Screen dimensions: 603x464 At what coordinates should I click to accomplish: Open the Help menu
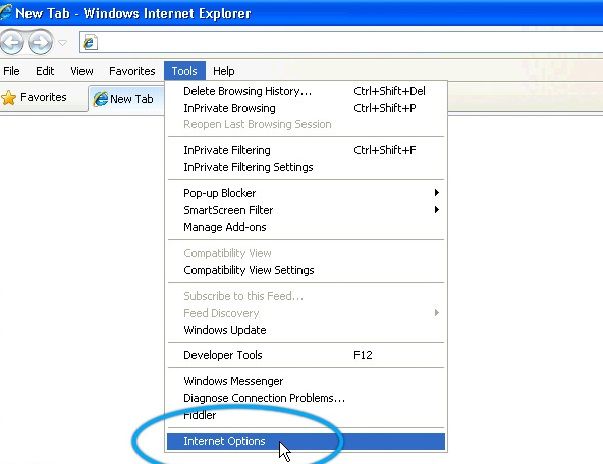[223, 71]
